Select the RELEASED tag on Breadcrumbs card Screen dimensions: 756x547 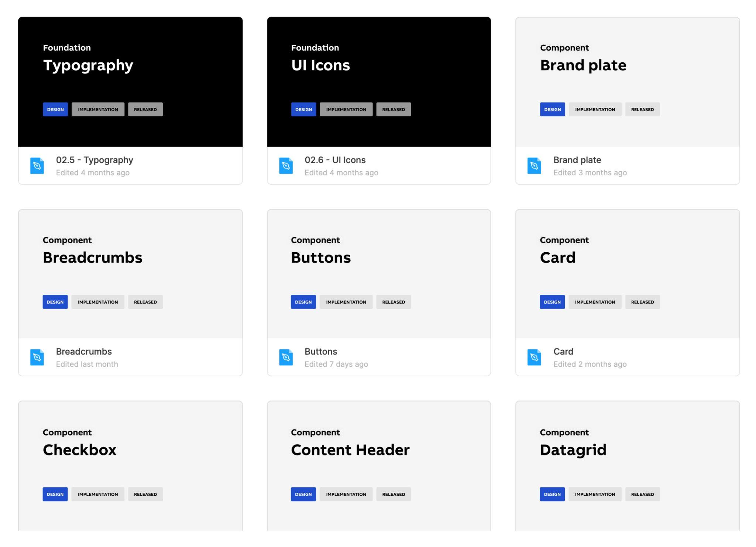pyautogui.click(x=145, y=301)
